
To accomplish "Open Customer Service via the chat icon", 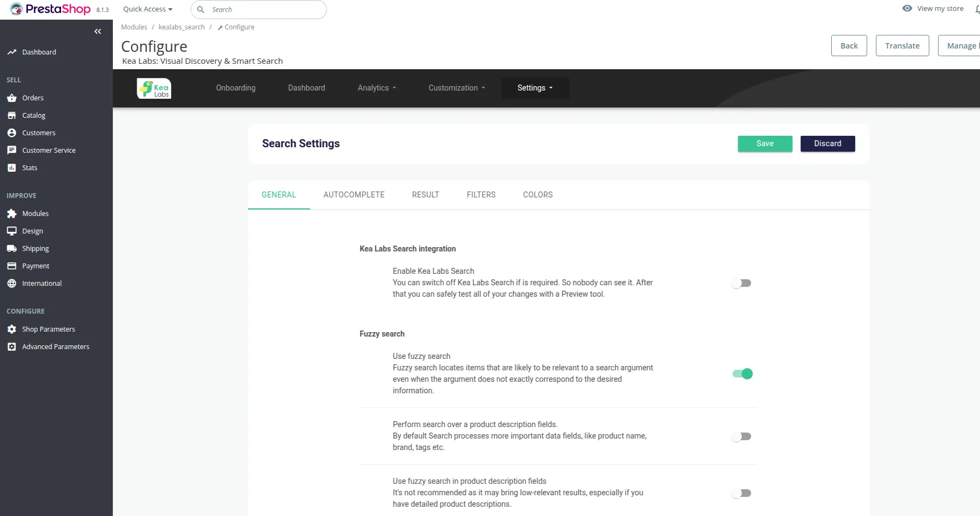I will (x=12, y=150).
